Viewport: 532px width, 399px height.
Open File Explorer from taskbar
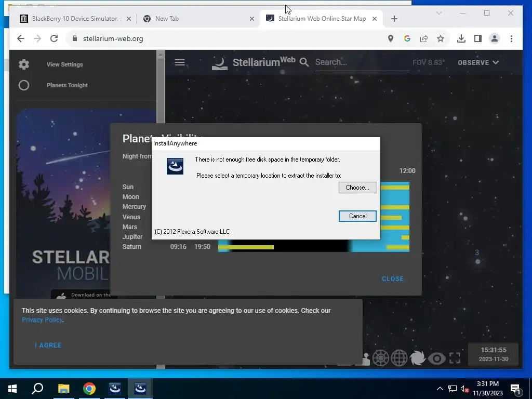[x=63, y=389]
